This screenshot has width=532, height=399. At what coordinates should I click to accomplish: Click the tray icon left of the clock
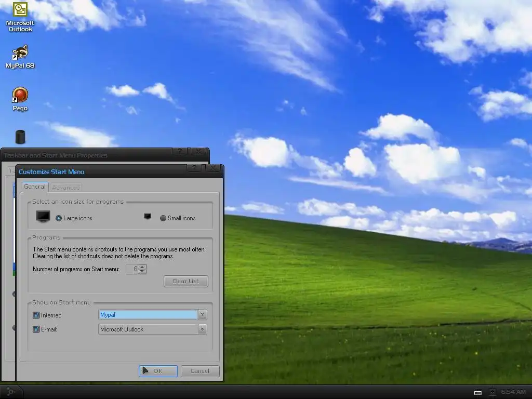click(493, 392)
